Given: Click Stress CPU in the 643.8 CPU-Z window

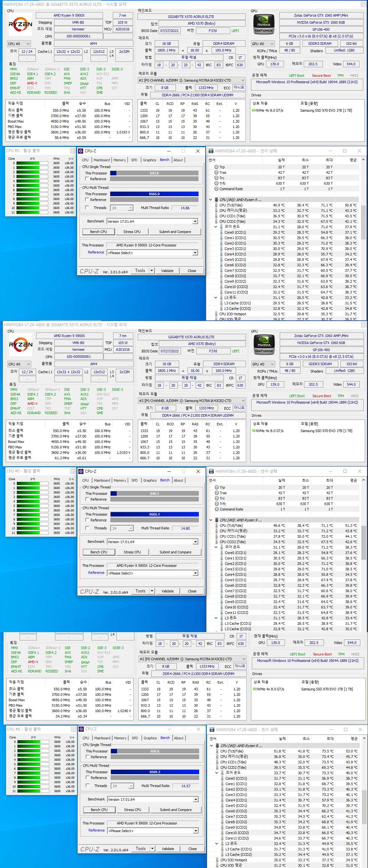Looking at the screenshot, I should (x=132, y=232).
